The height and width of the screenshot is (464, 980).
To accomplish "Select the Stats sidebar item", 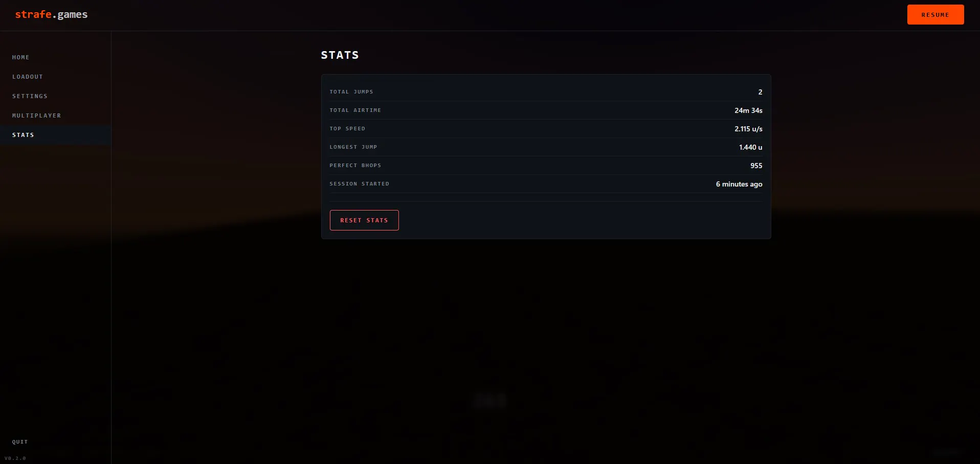I will 55,135.
